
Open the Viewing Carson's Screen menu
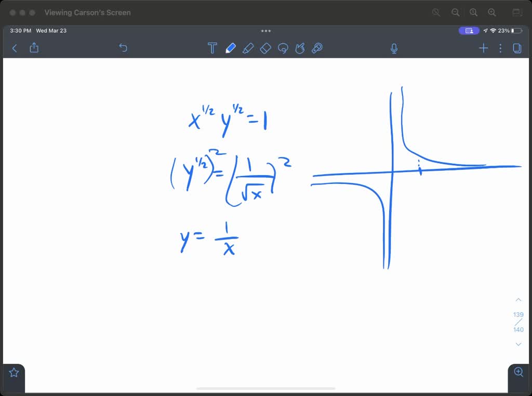click(x=87, y=12)
